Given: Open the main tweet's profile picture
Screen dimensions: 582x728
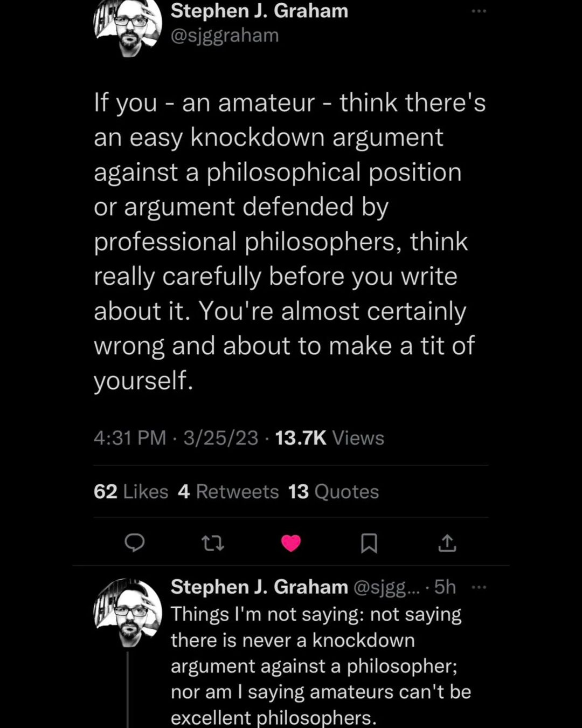Looking at the screenshot, I should click(x=128, y=27).
